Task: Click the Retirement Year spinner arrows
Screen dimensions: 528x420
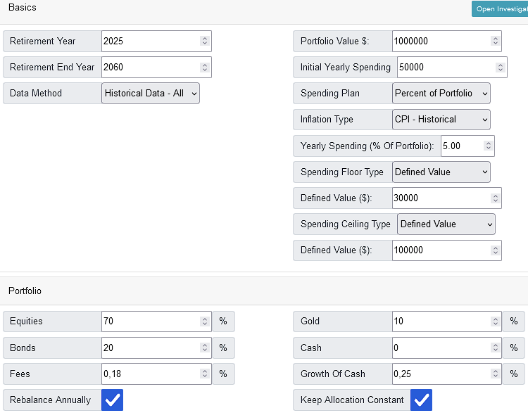Action: [x=204, y=41]
